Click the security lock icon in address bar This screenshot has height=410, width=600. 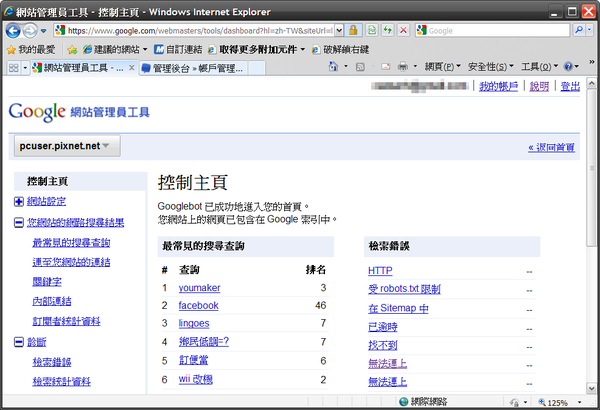click(352, 30)
